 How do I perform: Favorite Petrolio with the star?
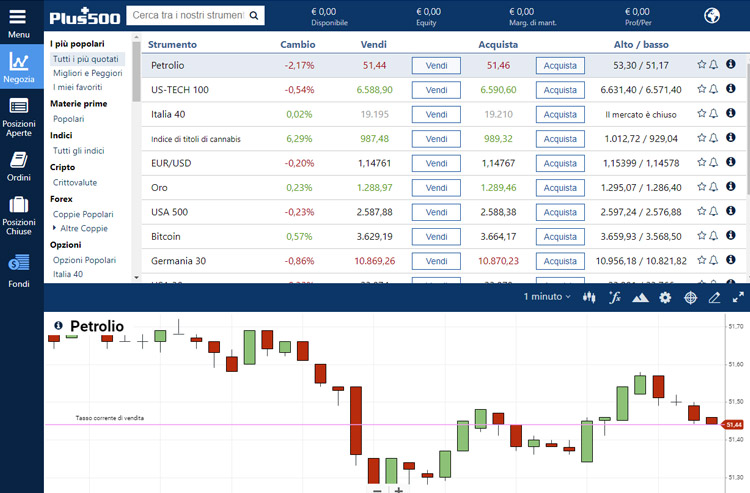click(701, 64)
